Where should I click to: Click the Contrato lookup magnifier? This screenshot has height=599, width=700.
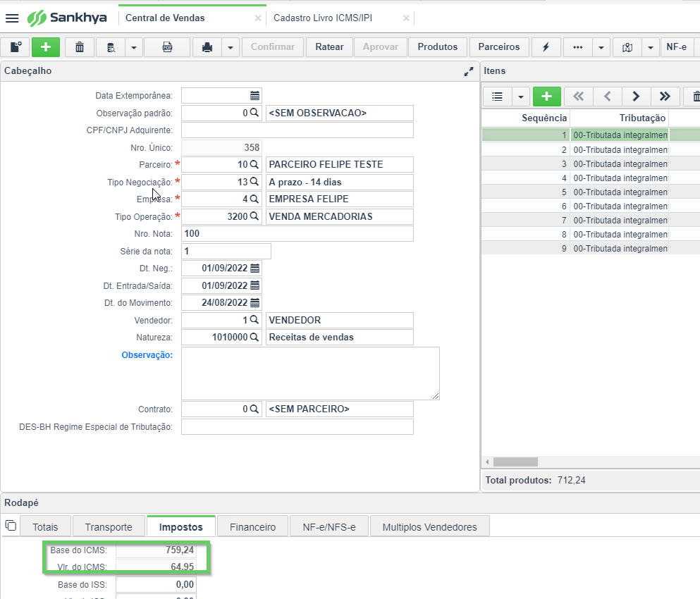click(x=254, y=409)
